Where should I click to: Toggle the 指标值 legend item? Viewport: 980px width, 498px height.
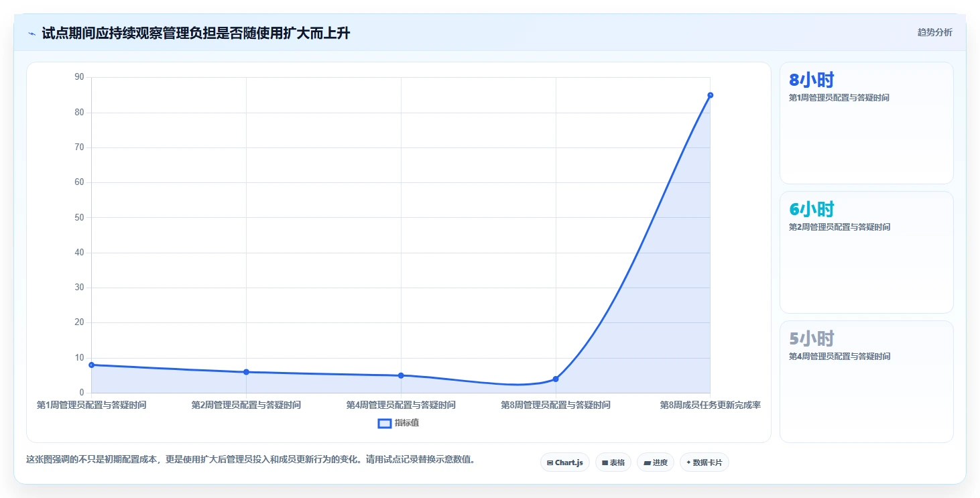(399, 423)
